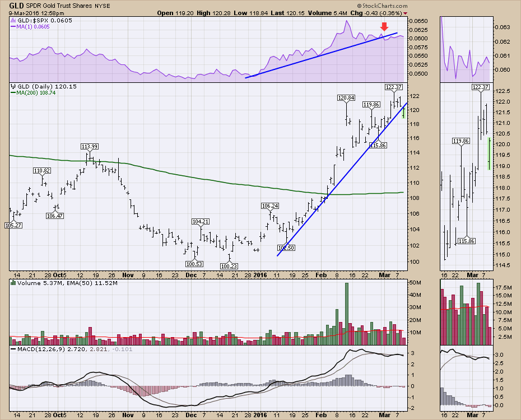
Task: Click the black line icon beside MACD(12,26,9)
Action: coord(13,349)
